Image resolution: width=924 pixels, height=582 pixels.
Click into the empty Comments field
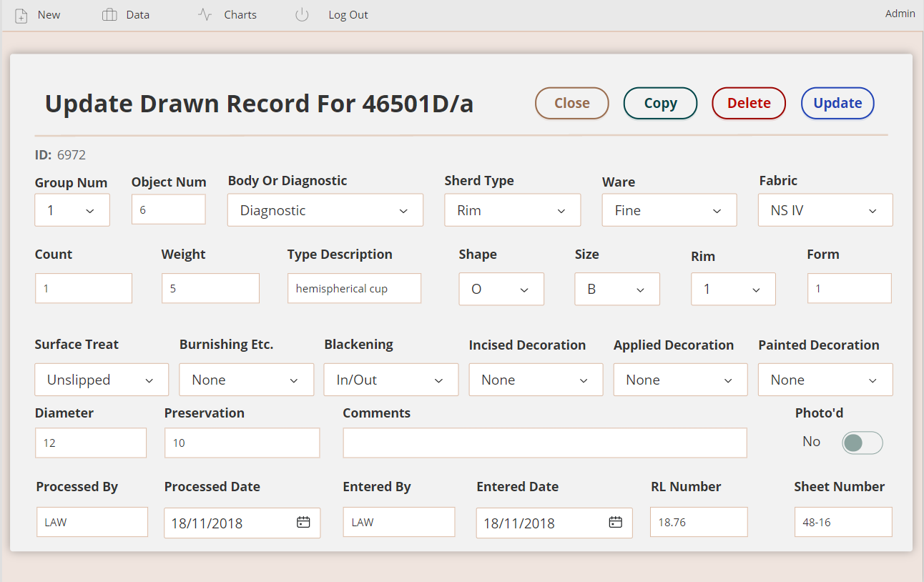pos(545,443)
